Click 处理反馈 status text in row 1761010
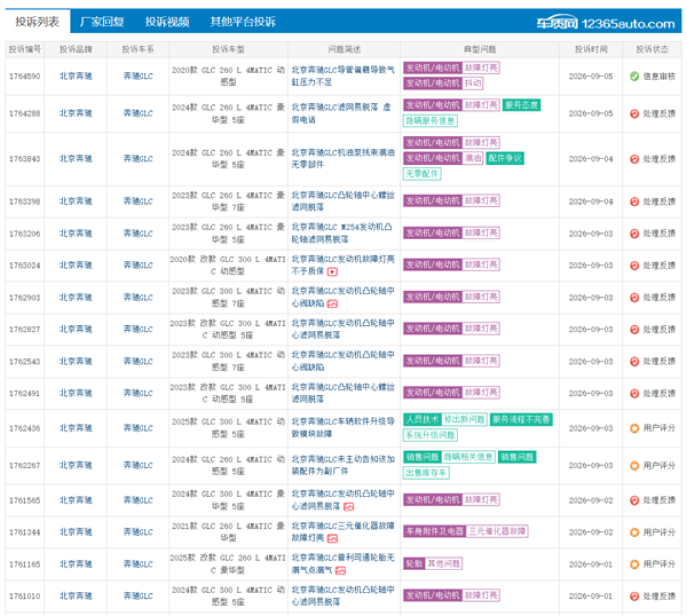Viewport: 687px width, 616px height. pyautogui.click(x=659, y=596)
